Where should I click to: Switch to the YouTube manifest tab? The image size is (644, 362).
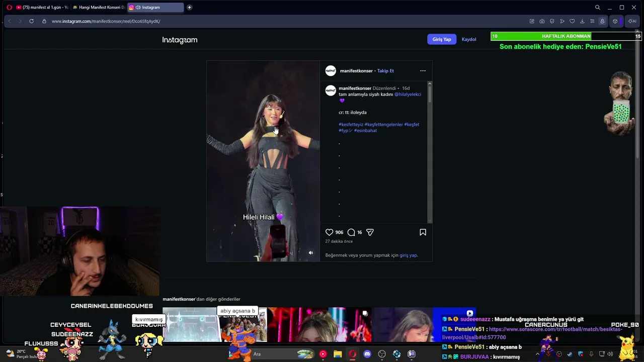pyautogui.click(x=42, y=8)
